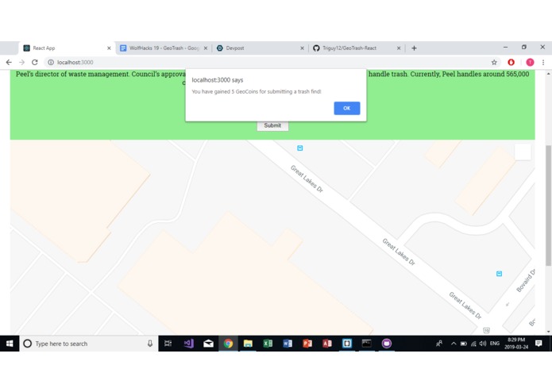552x392 pixels.
Task: Open File Explorer from the taskbar
Action: [x=248, y=344]
